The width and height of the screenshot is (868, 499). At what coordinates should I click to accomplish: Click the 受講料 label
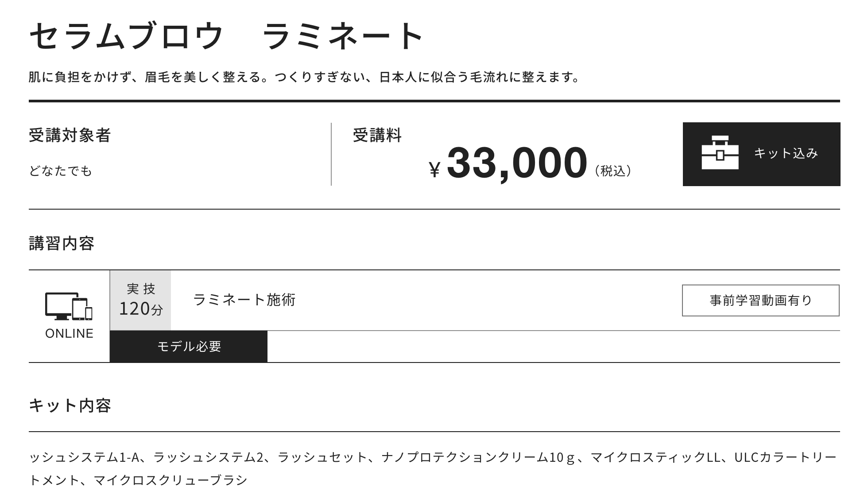tap(377, 135)
